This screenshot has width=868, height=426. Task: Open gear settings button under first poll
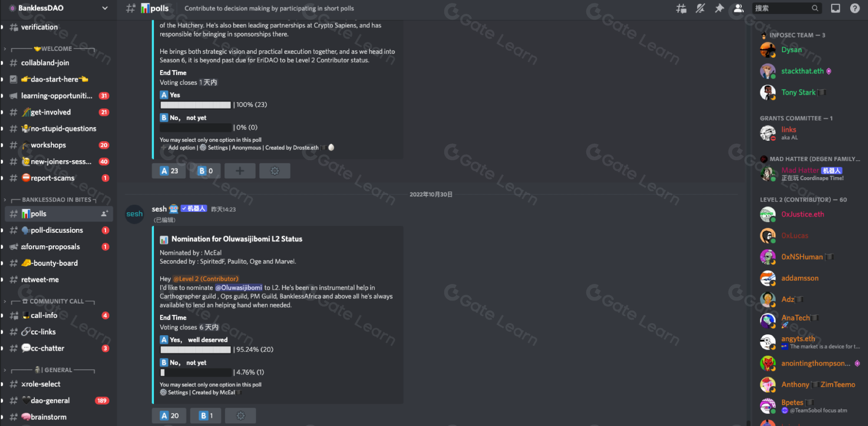(x=274, y=171)
